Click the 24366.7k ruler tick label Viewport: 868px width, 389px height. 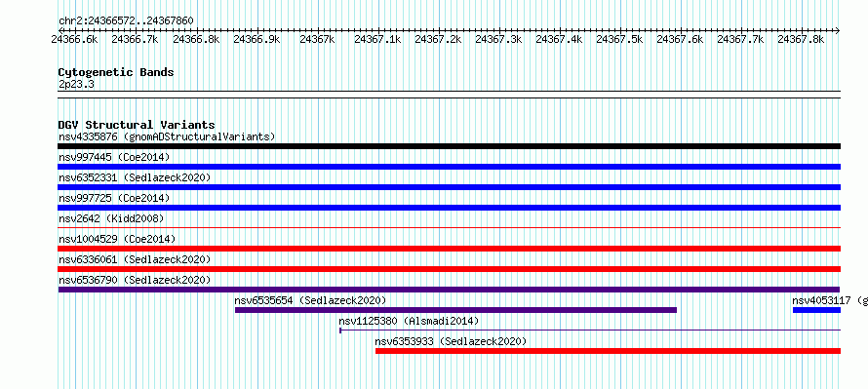135,39
